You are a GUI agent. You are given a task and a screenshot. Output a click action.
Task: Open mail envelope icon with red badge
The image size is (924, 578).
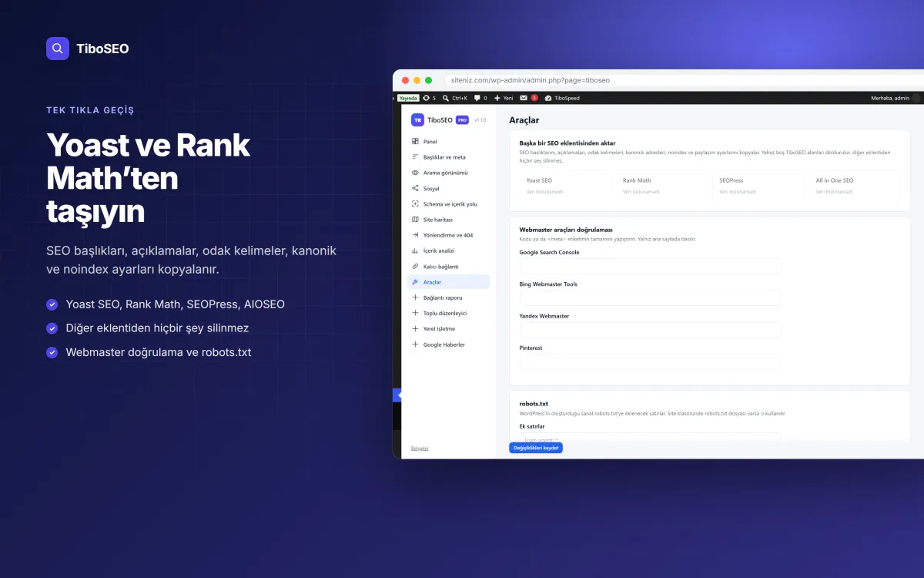pyautogui.click(x=524, y=98)
